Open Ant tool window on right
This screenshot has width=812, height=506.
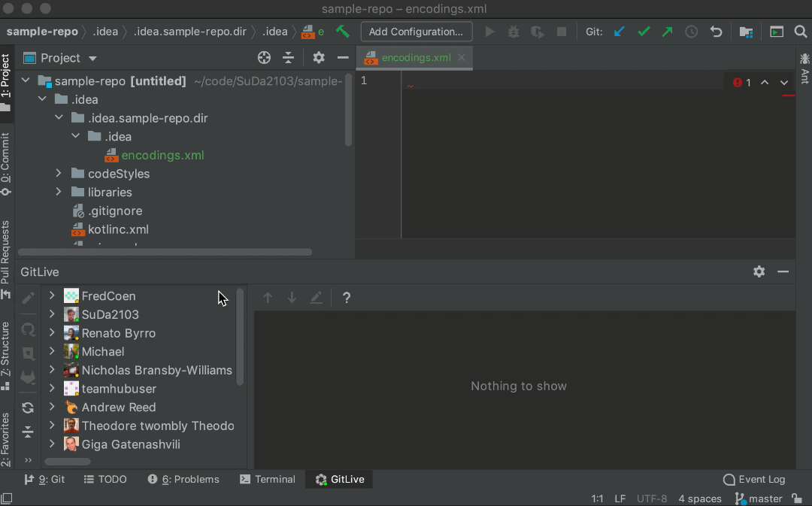point(804,68)
